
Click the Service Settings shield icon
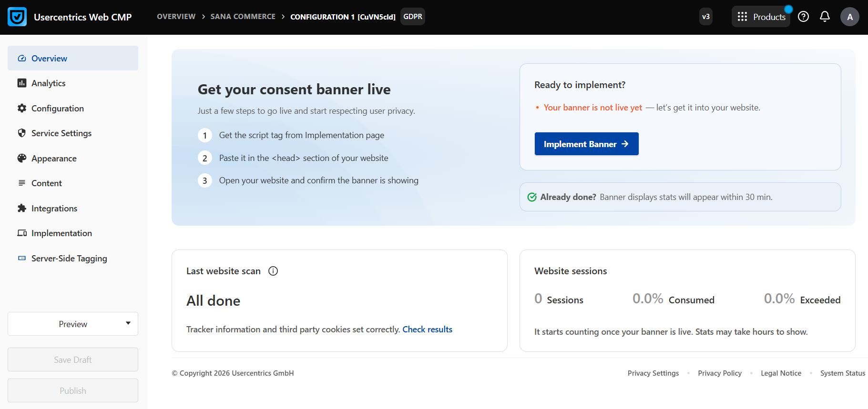click(22, 133)
